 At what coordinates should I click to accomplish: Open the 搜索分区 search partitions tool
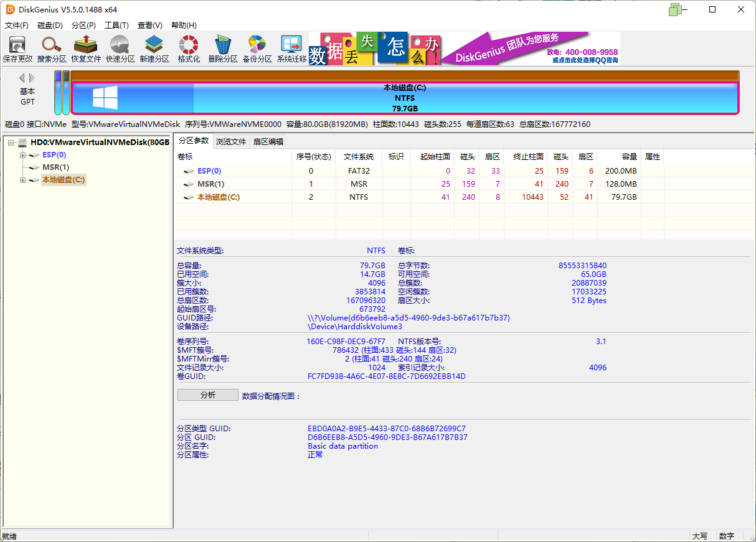[x=52, y=49]
